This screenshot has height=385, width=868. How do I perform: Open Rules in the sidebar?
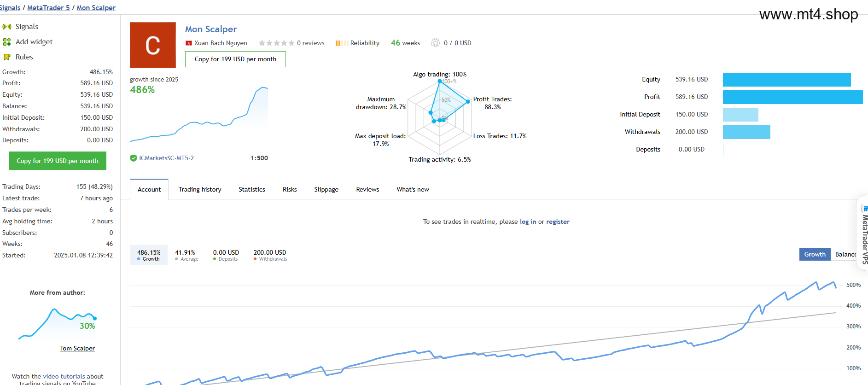point(24,57)
